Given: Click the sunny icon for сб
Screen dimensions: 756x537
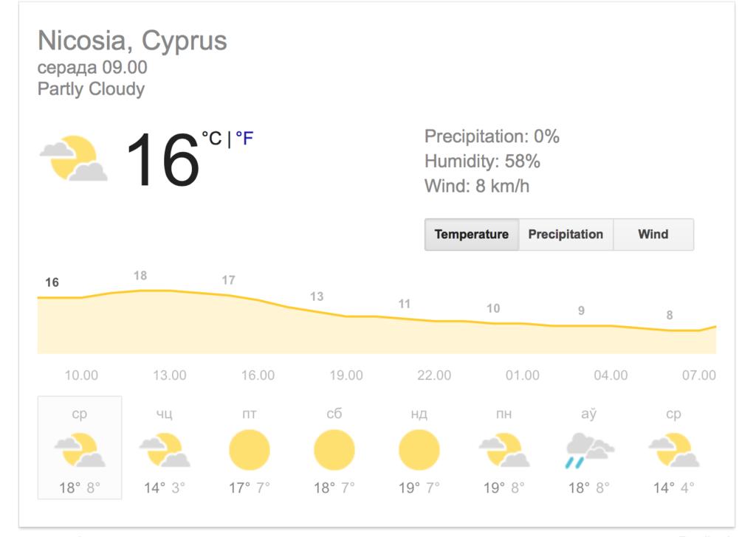Looking at the screenshot, I should pos(334,450).
